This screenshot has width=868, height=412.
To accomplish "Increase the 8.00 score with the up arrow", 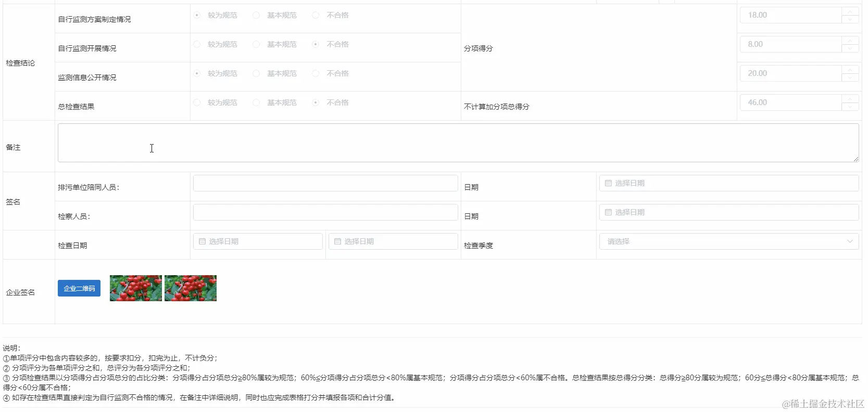I will 850,40.
